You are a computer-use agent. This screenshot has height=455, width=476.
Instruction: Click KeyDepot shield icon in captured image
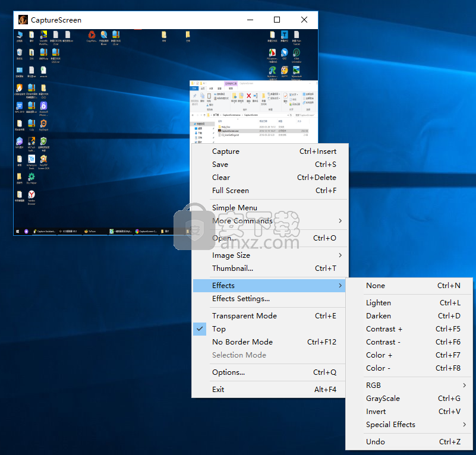point(43,123)
